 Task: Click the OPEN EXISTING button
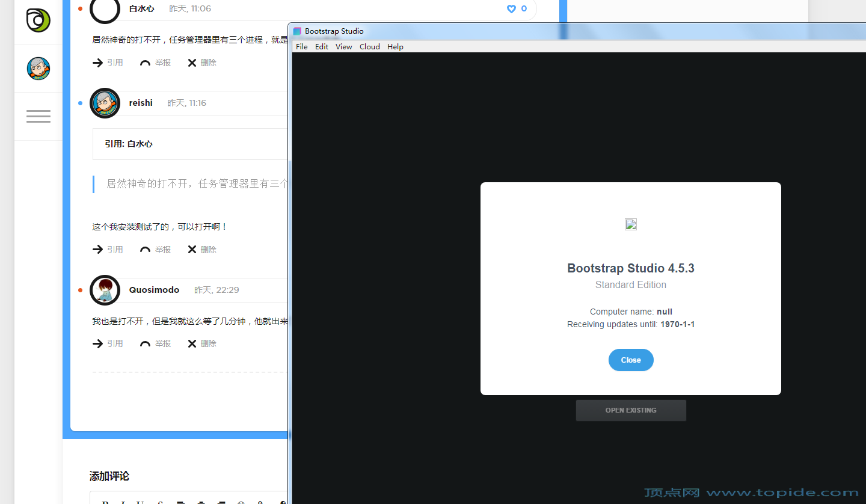point(631,410)
